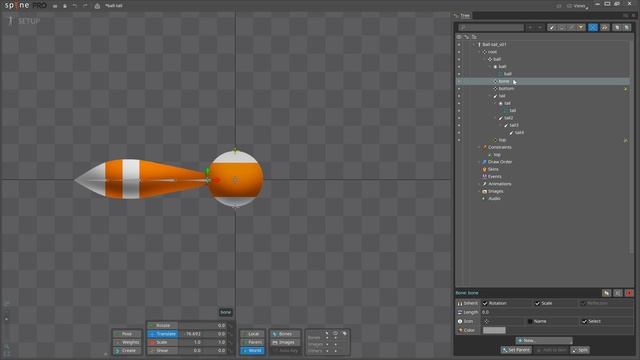Screen dimensions: 640x360
Task: Click the red delete bone button
Action: pyautogui.click(x=629, y=293)
